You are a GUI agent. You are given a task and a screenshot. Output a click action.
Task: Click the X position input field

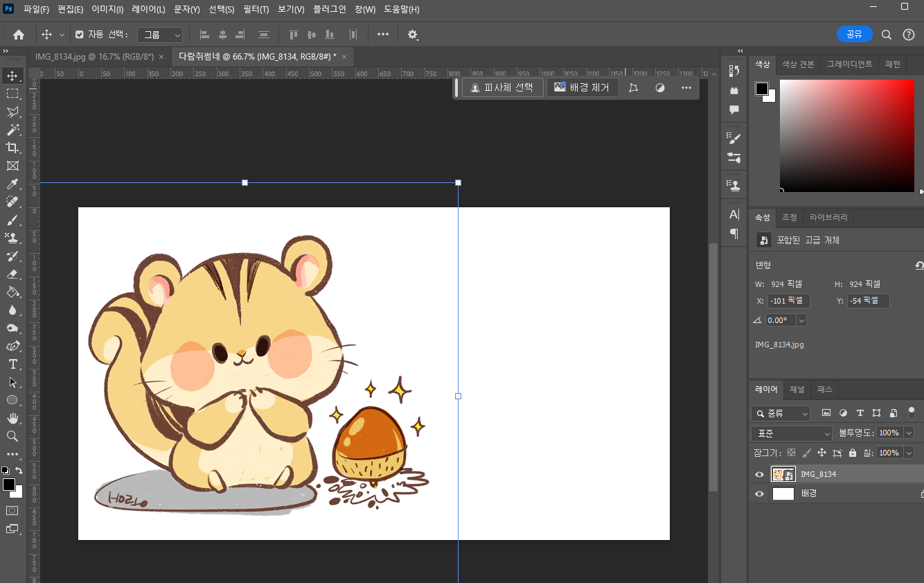tap(789, 301)
